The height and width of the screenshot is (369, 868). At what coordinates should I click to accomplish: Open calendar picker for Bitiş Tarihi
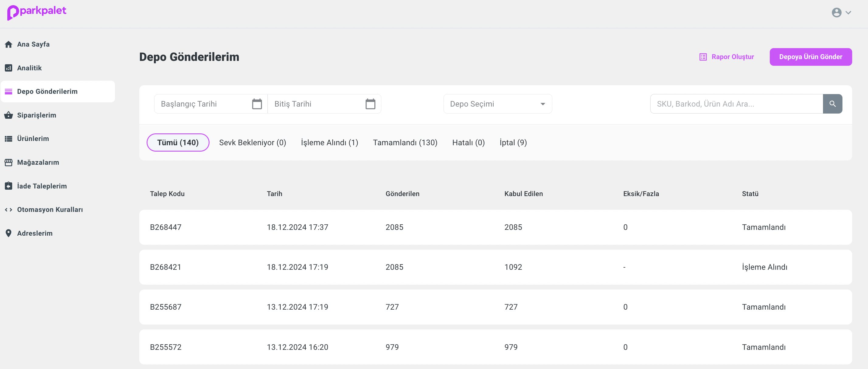370,104
